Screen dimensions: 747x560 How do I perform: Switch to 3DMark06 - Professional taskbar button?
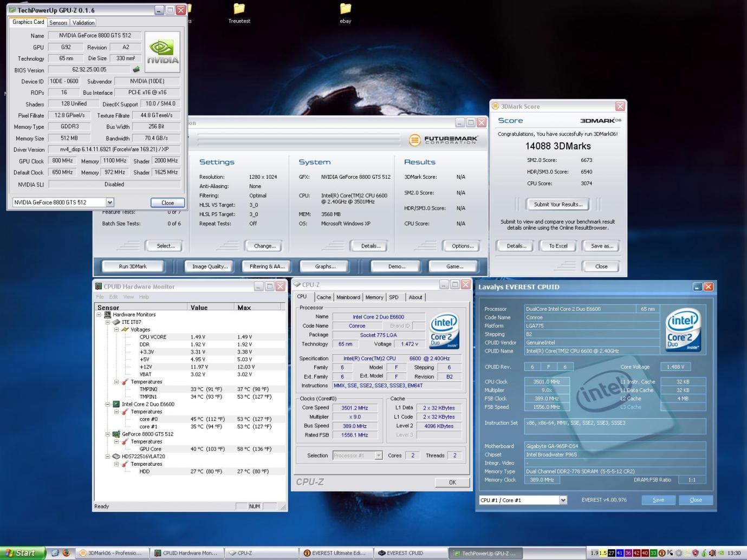(111, 553)
